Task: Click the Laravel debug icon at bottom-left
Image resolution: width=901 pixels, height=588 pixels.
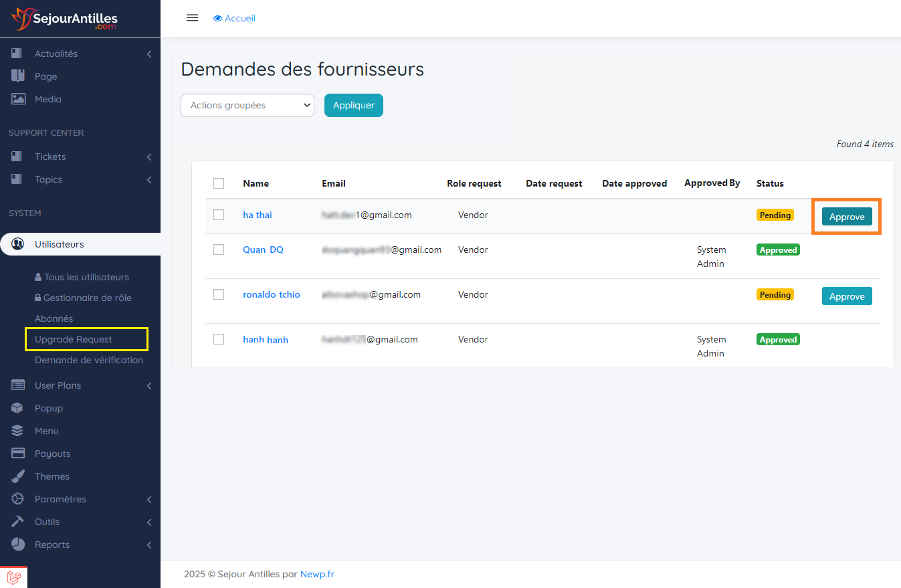Action: (x=13, y=577)
